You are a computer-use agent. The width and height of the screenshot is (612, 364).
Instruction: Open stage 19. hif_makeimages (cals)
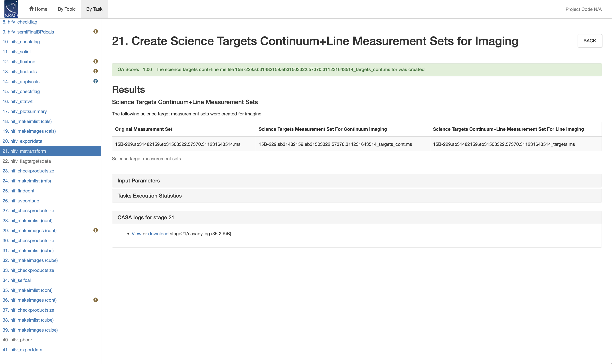click(29, 131)
